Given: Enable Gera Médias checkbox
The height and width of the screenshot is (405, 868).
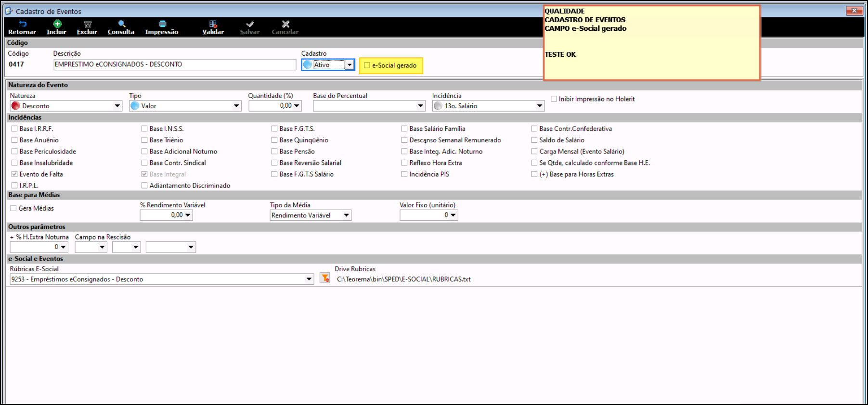Looking at the screenshot, I should [13, 208].
